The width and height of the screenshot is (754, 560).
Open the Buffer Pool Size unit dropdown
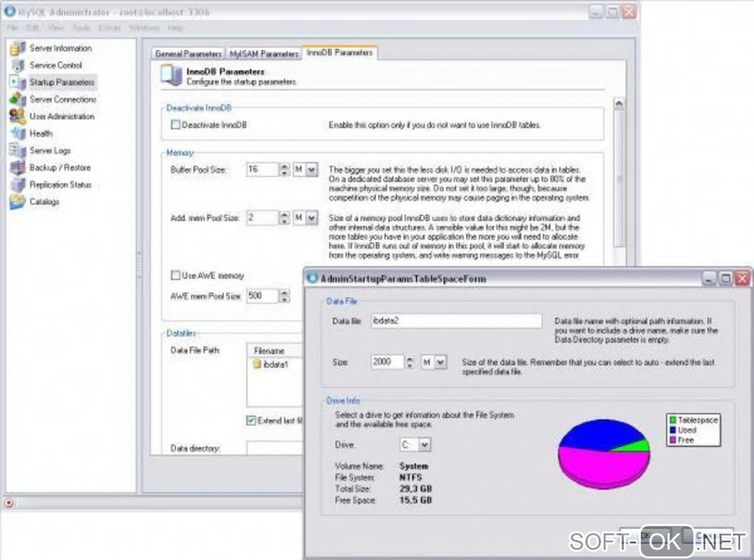tap(312, 170)
